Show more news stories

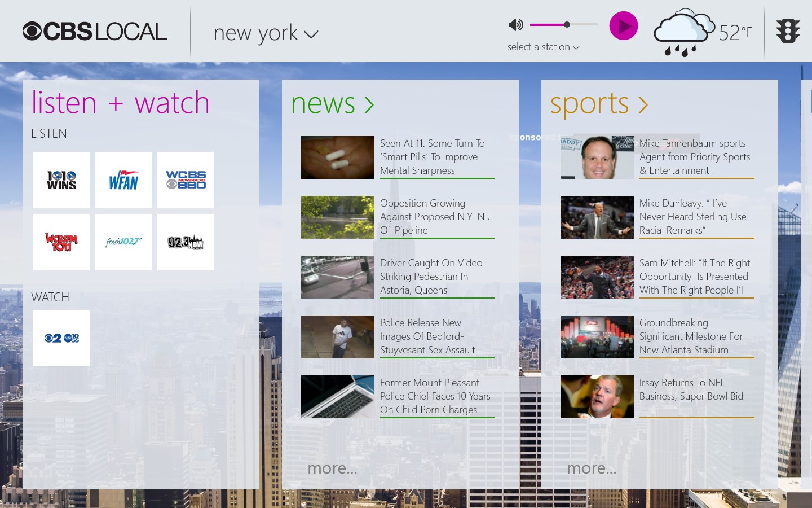tap(332, 468)
